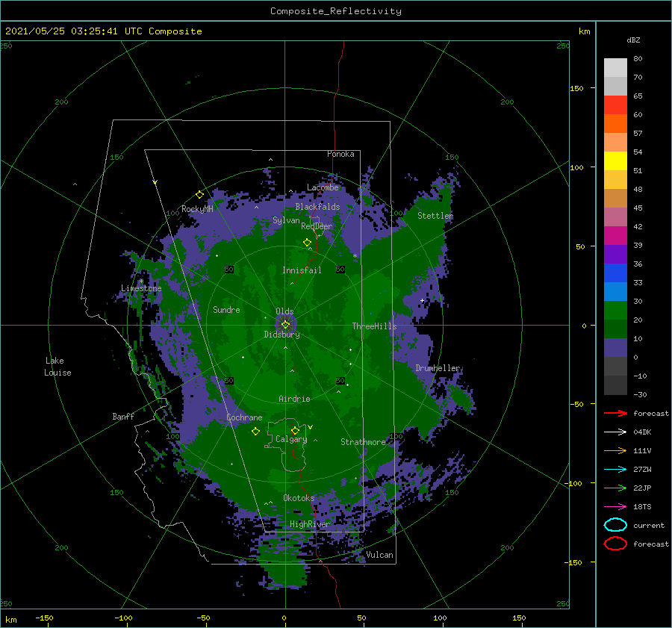672x628 pixels.
Task: Click the Ponoka city label
Action: 340,154
